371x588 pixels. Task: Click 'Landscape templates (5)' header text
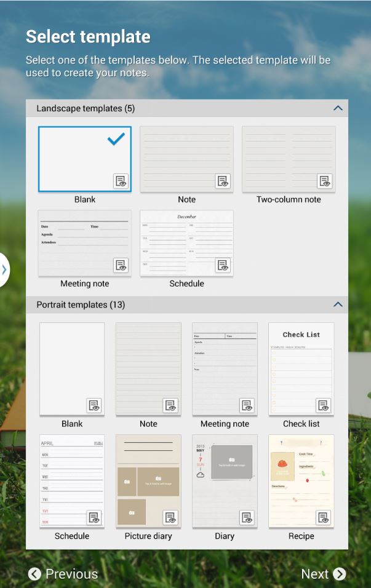tap(86, 108)
